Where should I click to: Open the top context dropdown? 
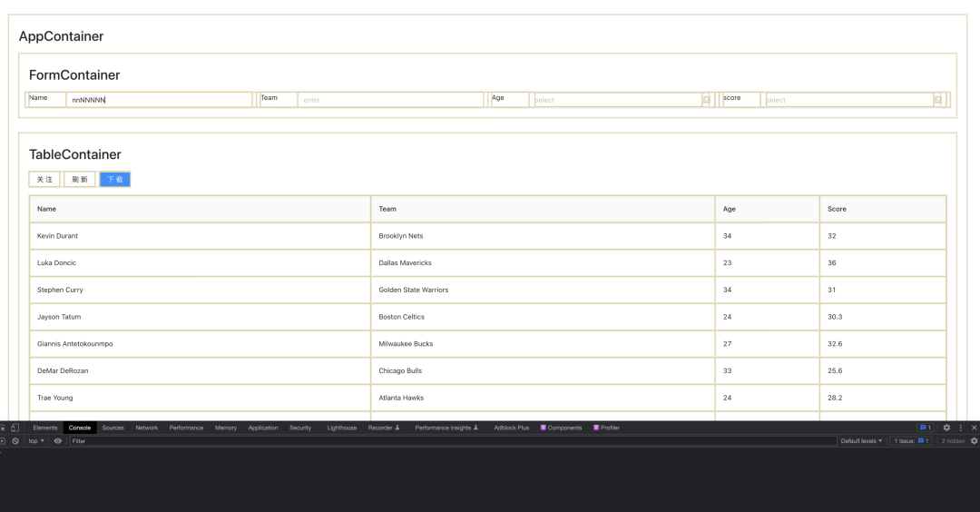click(x=36, y=440)
